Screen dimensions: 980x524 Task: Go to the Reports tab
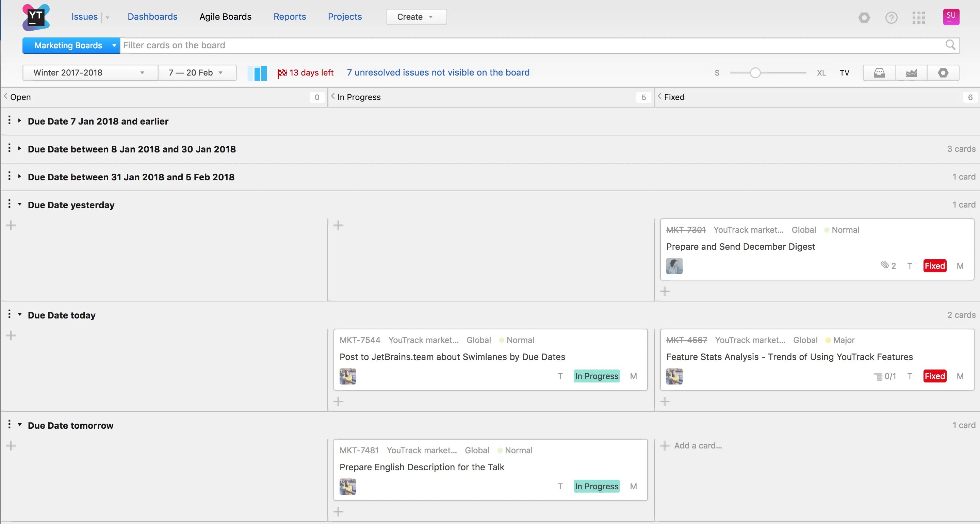point(290,17)
